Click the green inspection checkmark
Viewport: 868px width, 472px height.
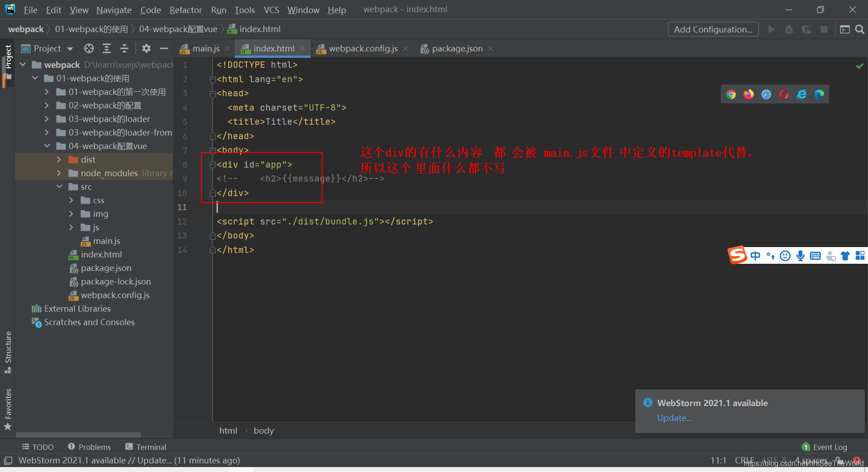859,66
